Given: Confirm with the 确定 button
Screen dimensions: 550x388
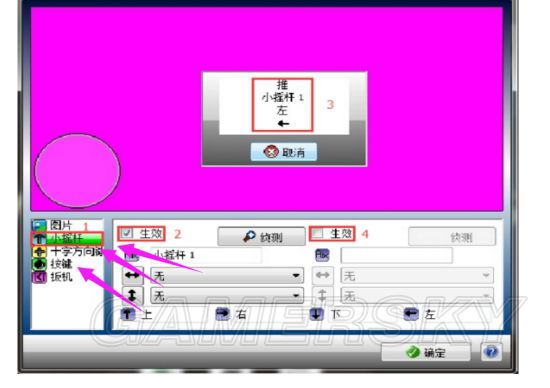Looking at the screenshot, I should click(x=426, y=352).
